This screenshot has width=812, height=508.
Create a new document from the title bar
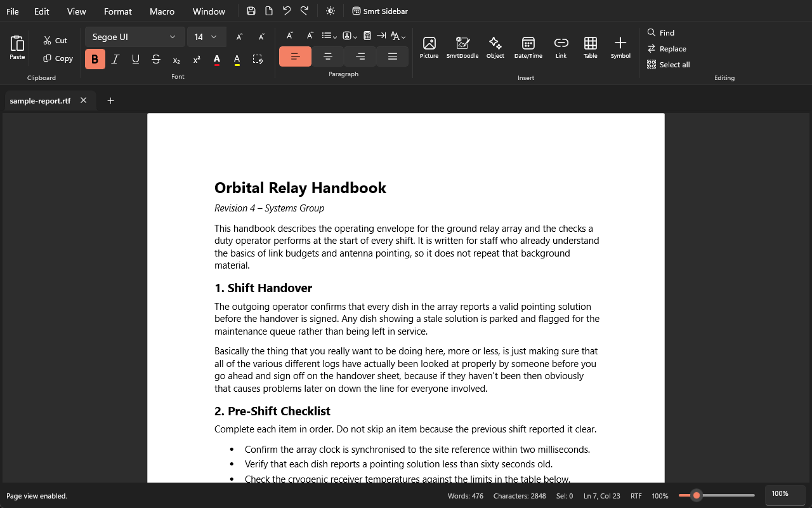(x=269, y=11)
